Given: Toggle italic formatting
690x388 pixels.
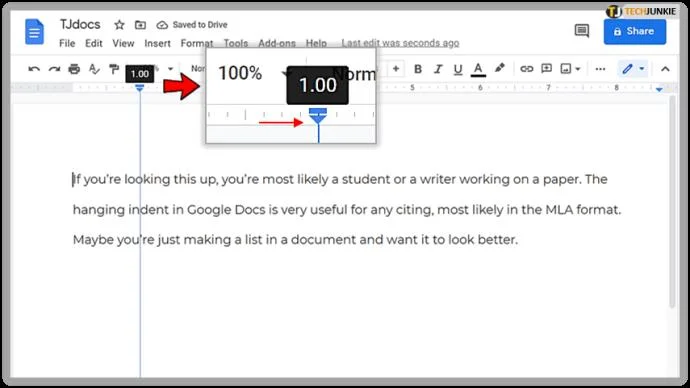Looking at the screenshot, I should (x=438, y=69).
